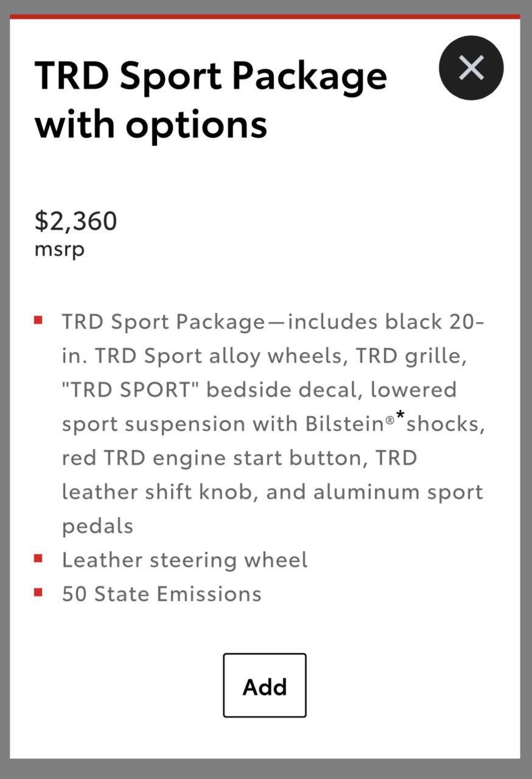Click the red bullet beside 50 State Emissions
This screenshot has height=779, width=532.
click(38, 591)
